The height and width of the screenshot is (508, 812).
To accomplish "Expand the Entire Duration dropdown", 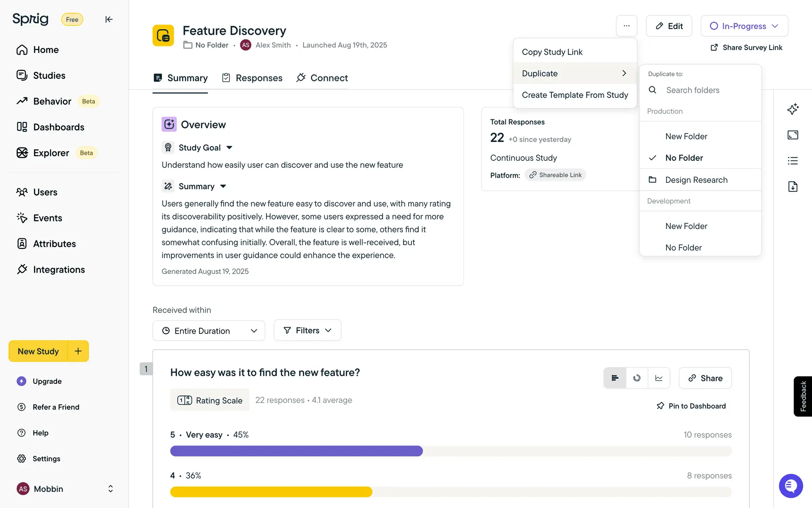I will point(209,331).
